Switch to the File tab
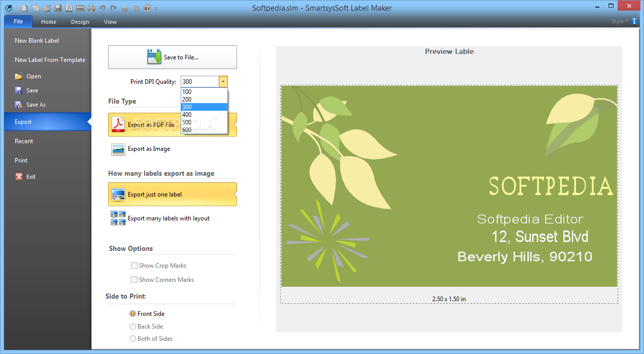Screen dimensions: 644x354 [x=18, y=21]
